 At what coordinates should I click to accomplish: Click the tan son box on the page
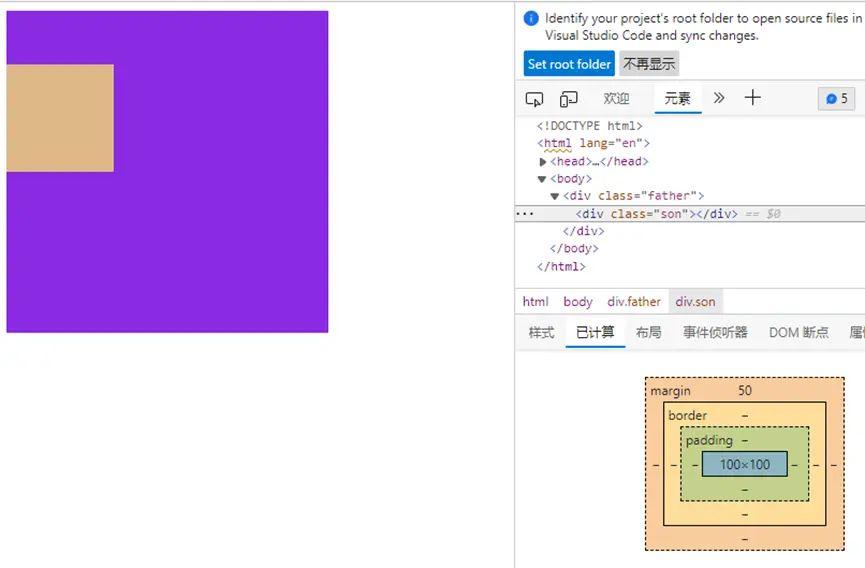60,118
